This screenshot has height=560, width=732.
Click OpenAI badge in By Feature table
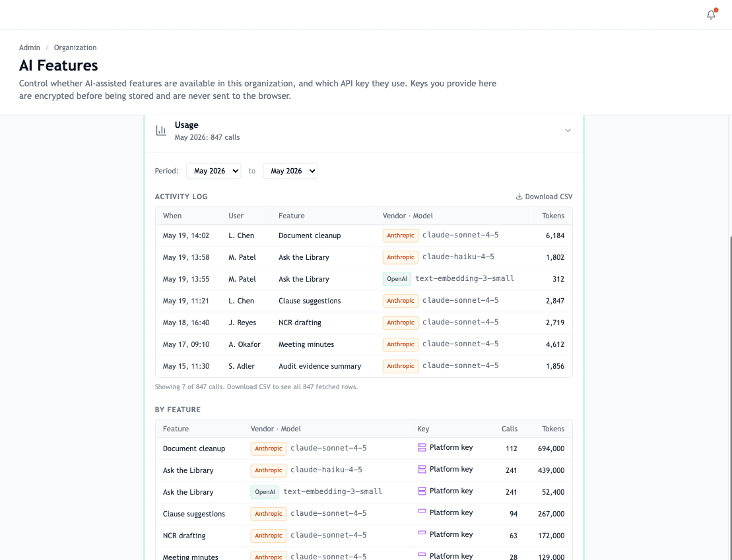point(265,492)
